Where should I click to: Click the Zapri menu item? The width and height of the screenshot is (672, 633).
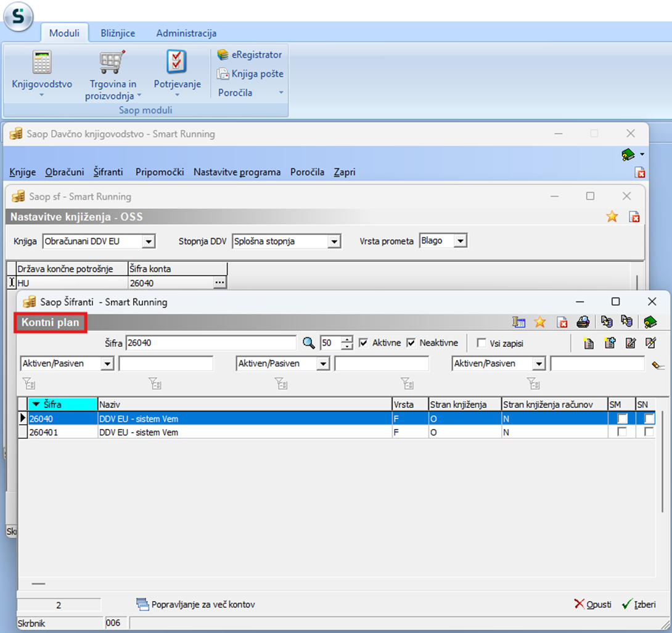click(345, 173)
